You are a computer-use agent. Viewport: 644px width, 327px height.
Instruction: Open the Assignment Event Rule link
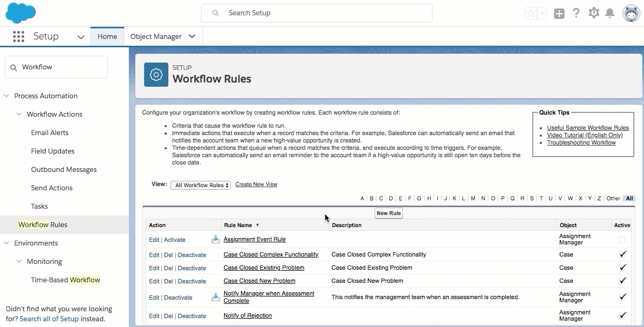[x=255, y=239]
